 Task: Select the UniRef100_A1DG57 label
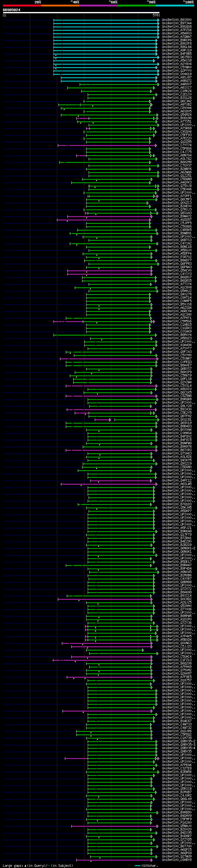point(177,220)
